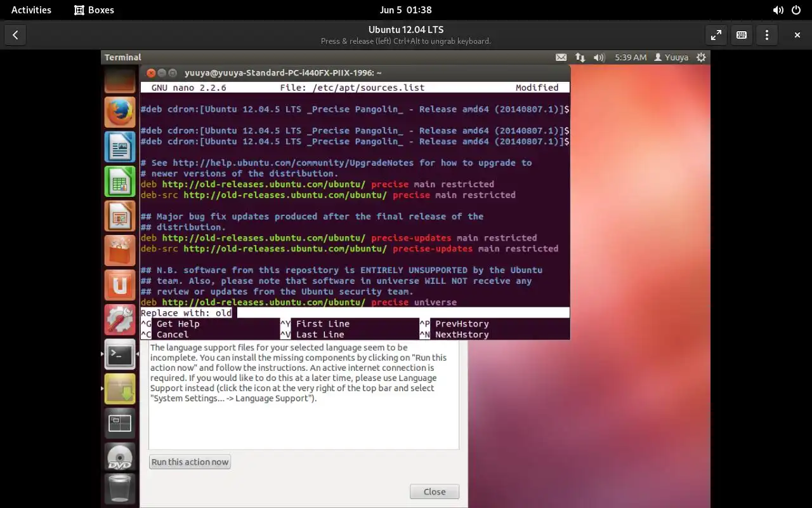This screenshot has width=812, height=508.
Task: Open System Settings wrench icon in launcher
Action: click(x=120, y=320)
